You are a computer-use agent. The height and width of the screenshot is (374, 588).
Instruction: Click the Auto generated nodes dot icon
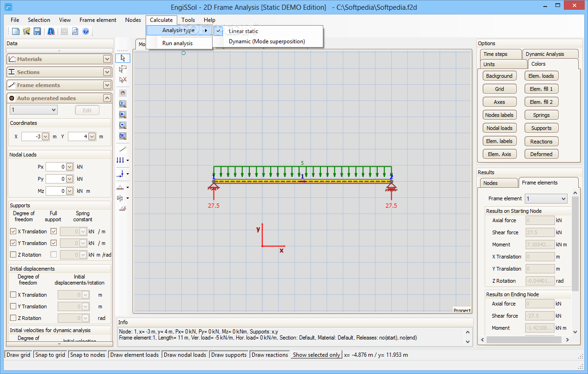[12, 98]
